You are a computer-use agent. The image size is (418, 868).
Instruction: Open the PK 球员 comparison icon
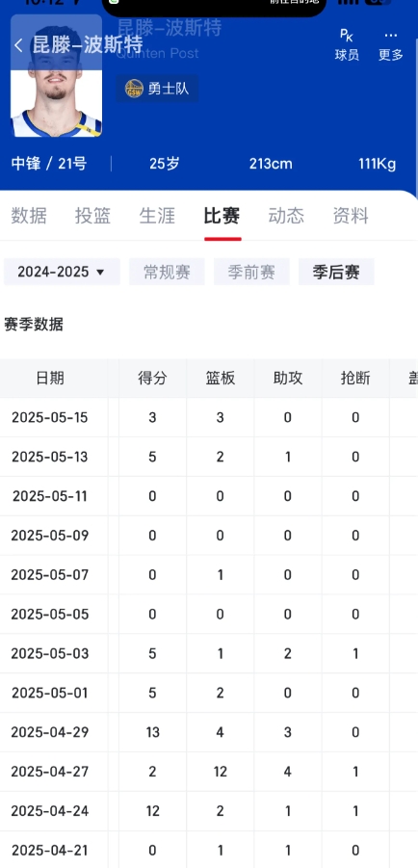347,45
